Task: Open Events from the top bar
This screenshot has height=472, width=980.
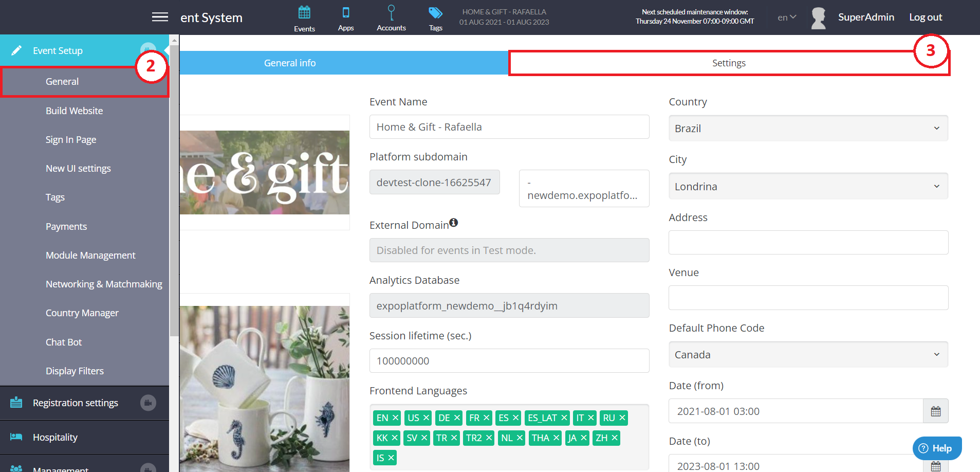Action: tap(304, 19)
